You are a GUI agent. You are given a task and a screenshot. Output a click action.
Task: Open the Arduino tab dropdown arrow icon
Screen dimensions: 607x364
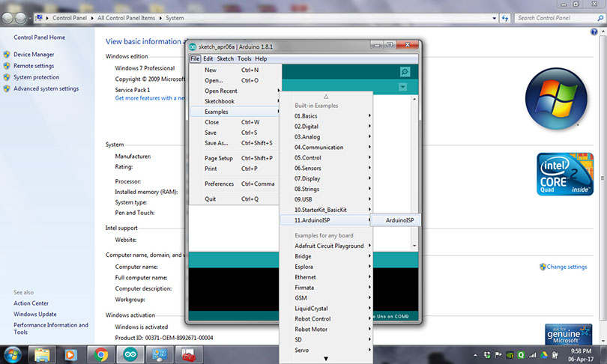click(x=402, y=87)
